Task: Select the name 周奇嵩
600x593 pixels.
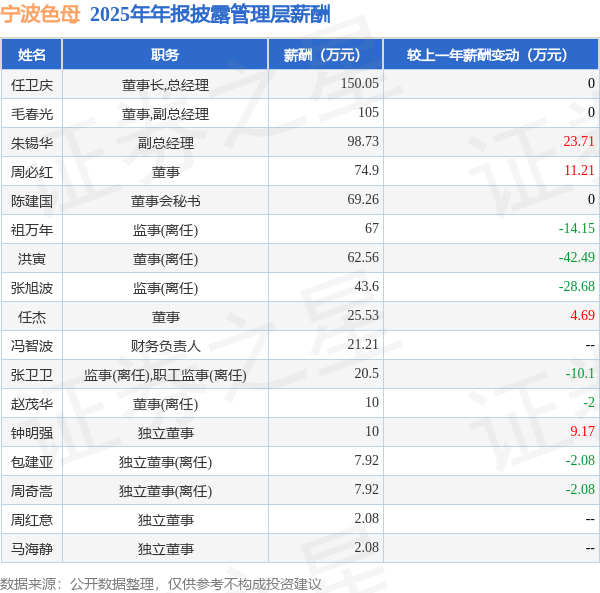Action: pyautogui.click(x=32, y=492)
